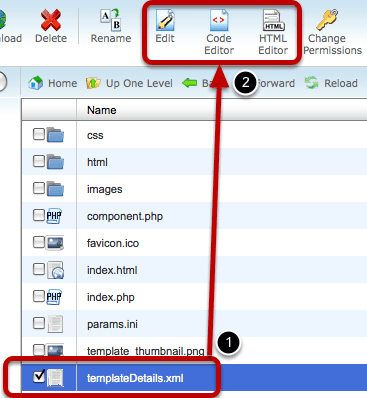The width and height of the screenshot is (367, 398).
Task: Click the Change Permissions key icon
Action: pyautogui.click(x=327, y=20)
